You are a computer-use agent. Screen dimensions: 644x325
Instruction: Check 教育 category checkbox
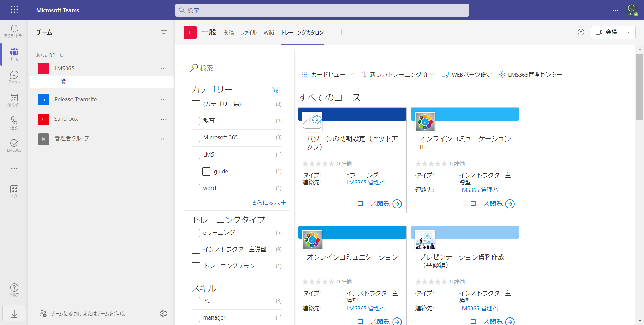[196, 121]
